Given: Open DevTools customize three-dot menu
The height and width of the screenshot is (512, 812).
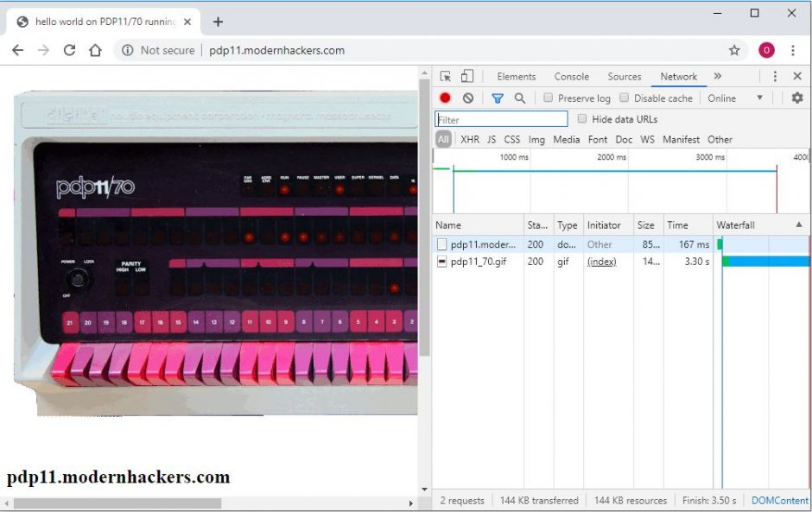Looking at the screenshot, I should [x=775, y=77].
